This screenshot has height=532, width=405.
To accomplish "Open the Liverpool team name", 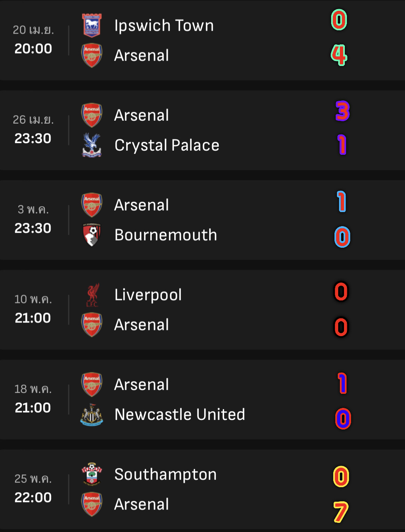I will pyautogui.click(x=148, y=295).
